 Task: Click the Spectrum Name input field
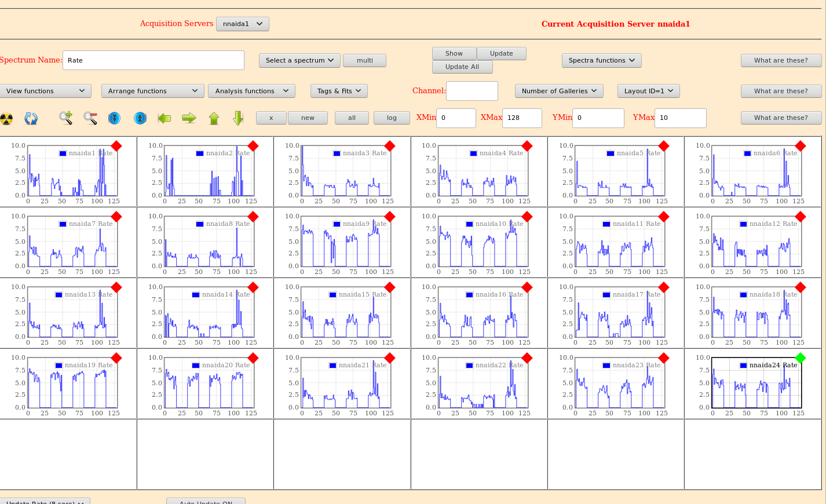[153, 60]
